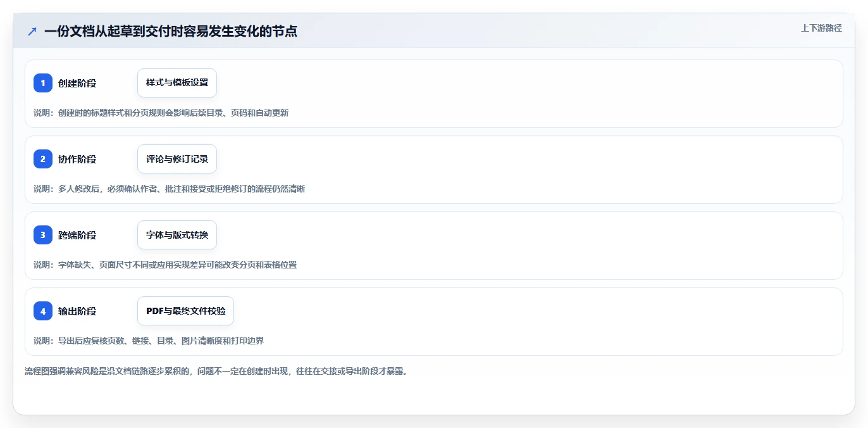Select the 样式与模板设置 chip
The height and width of the screenshot is (428, 868).
click(x=177, y=83)
